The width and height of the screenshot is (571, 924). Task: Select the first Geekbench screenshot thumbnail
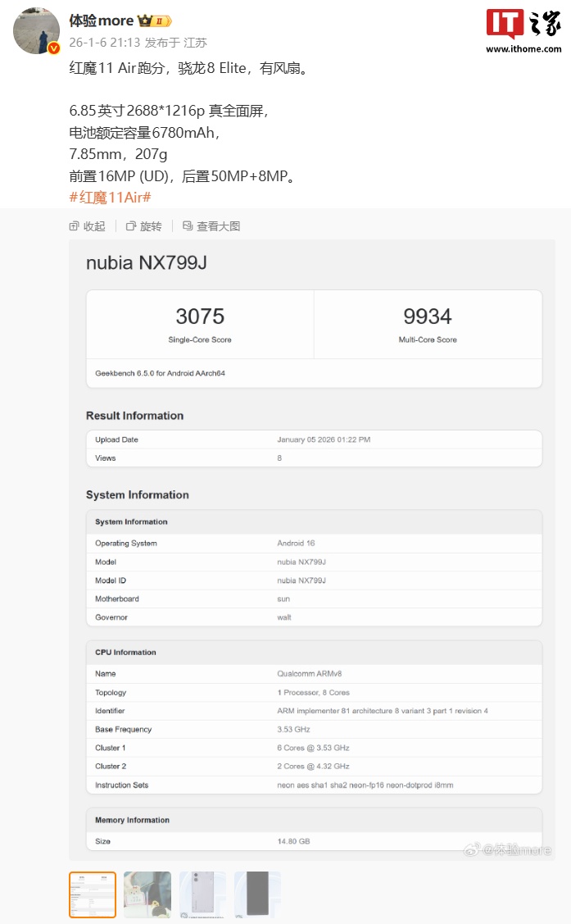[x=93, y=894]
